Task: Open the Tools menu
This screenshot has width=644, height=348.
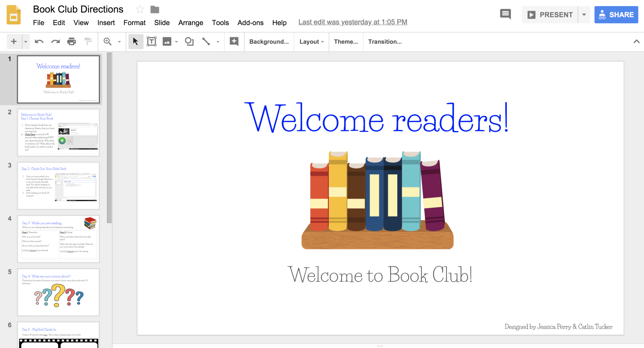Action: [x=220, y=23]
